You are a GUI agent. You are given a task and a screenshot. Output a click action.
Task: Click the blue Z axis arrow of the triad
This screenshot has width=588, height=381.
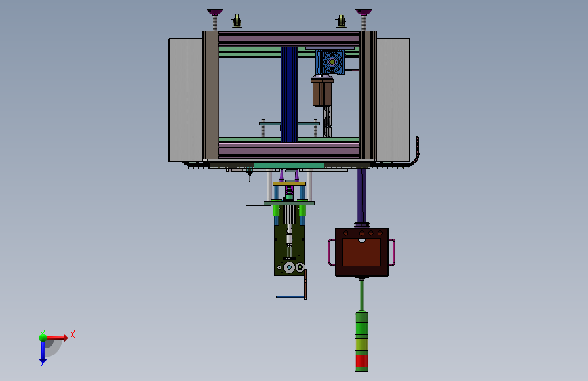tap(43, 352)
